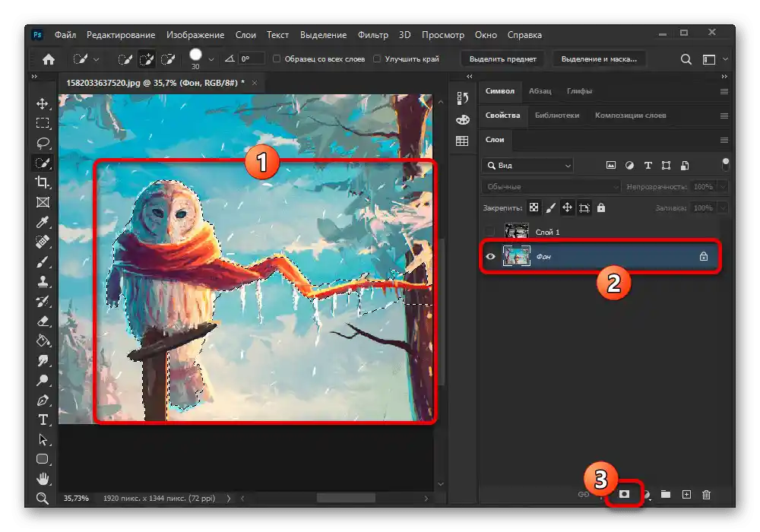Open Непрозрачность opacity dropdown arrow

click(723, 186)
